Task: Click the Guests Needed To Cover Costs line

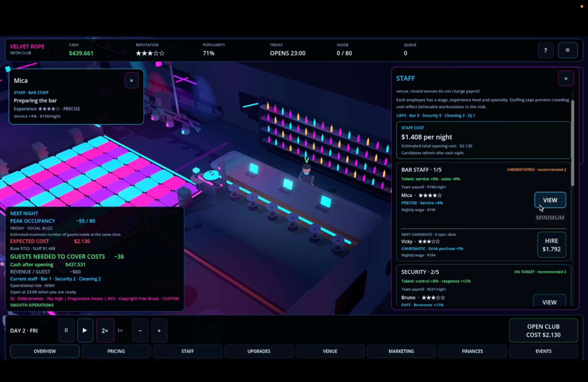Action: pyautogui.click(x=67, y=257)
